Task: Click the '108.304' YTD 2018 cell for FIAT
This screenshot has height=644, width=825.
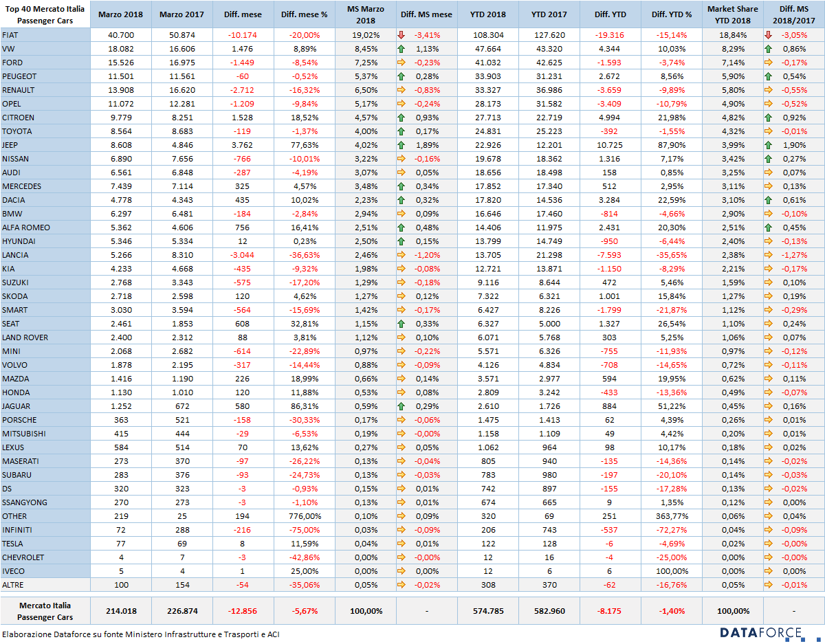Action: (x=488, y=35)
